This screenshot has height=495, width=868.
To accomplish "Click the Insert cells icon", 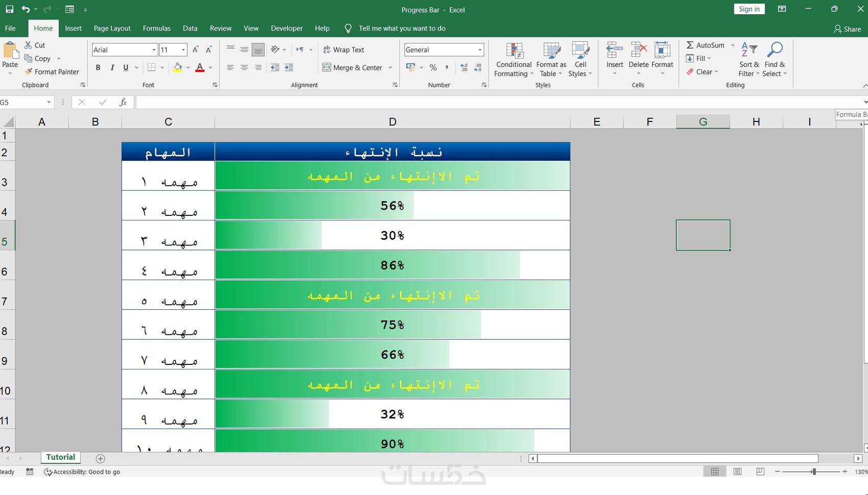I will (x=614, y=51).
